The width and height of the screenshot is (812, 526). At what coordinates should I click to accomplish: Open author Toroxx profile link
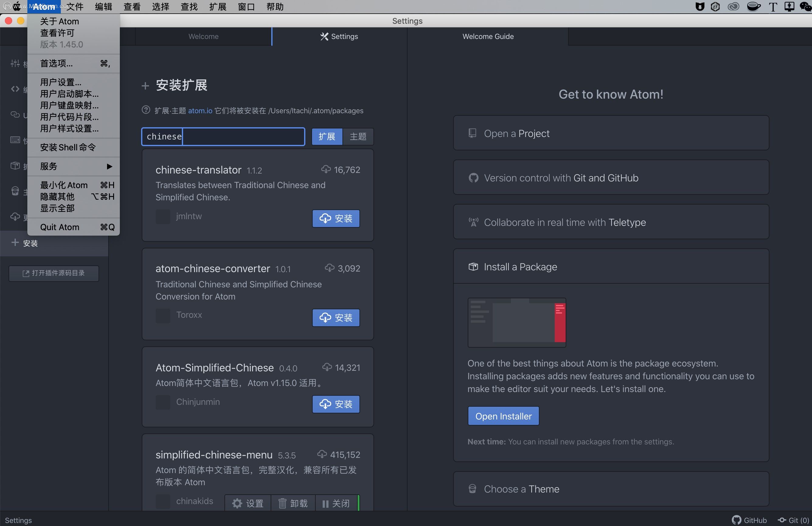189,314
